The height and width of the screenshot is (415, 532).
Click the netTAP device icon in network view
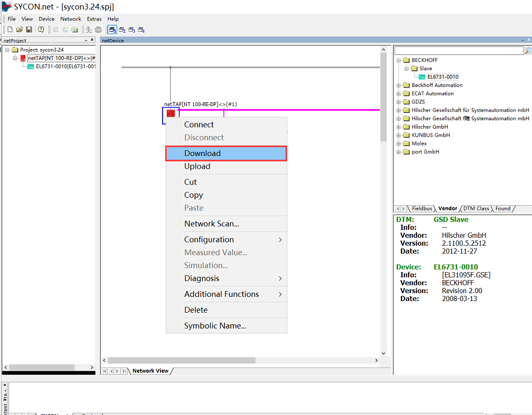[x=170, y=113]
